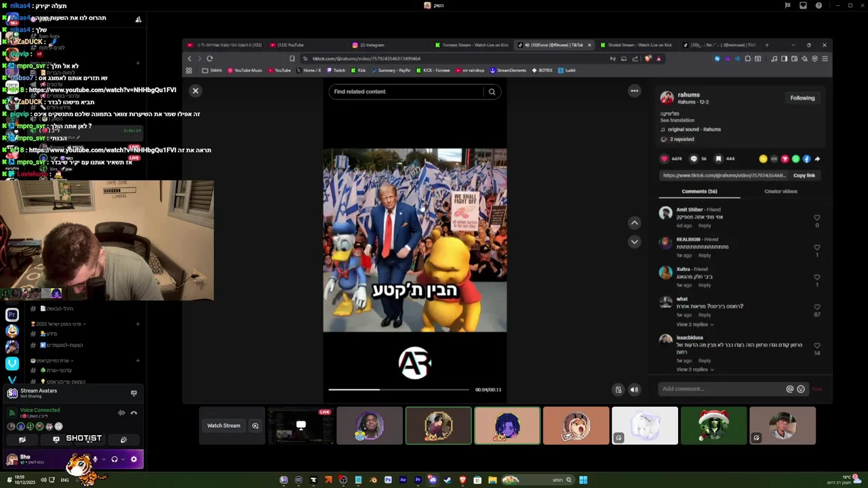The width and height of the screenshot is (868, 488).
Task: Click the Copy link button
Action: [x=804, y=176]
